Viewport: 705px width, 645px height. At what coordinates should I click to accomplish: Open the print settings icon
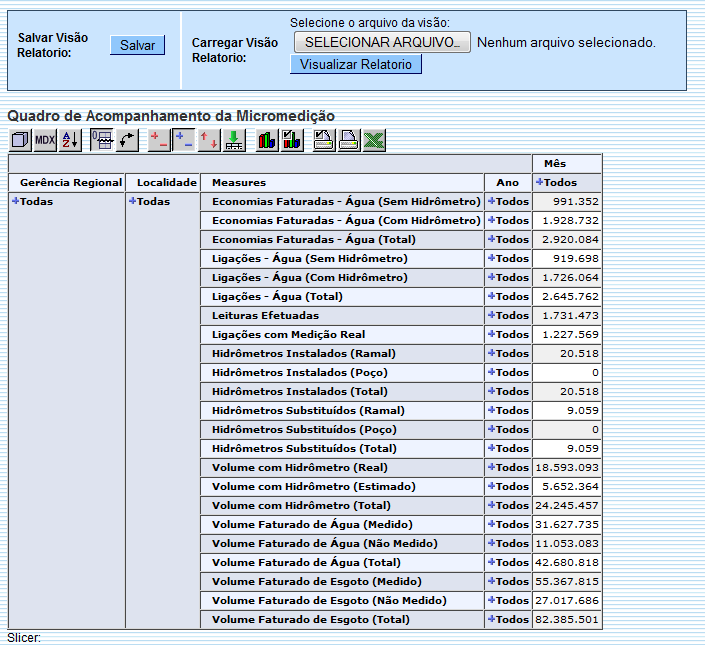tap(324, 140)
